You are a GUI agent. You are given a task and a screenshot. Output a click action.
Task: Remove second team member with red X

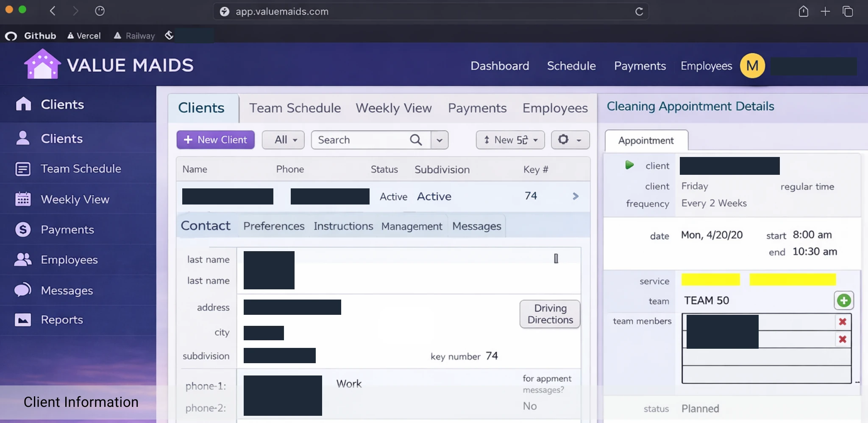[x=843, y=339]
